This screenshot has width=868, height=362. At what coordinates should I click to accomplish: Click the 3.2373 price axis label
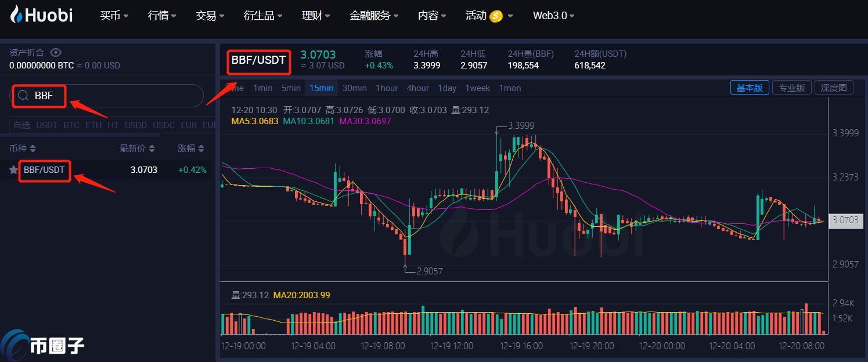(x=845, y=177)
